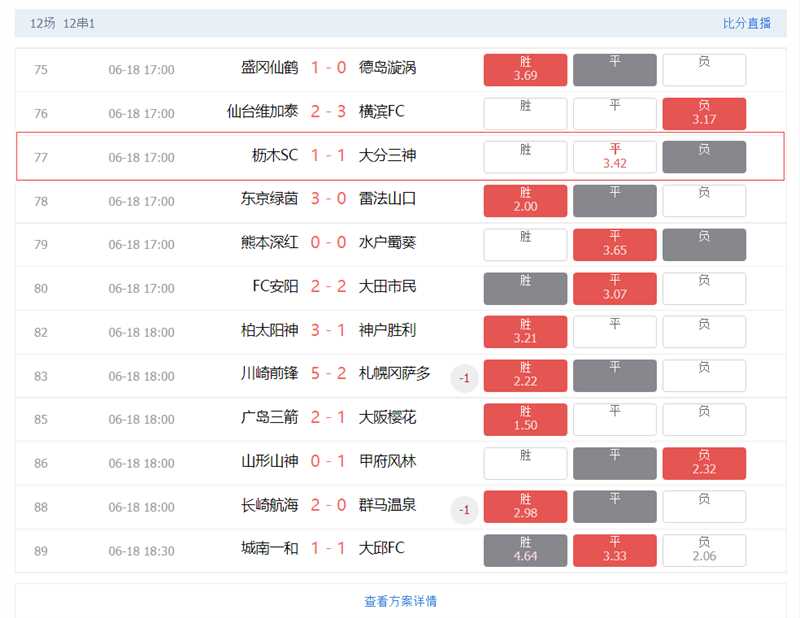The width and height of the screenshot is (800, 618).
Task: Click the -1 handicap badge for 川崎前锋
Action: [x=464, y=378]
